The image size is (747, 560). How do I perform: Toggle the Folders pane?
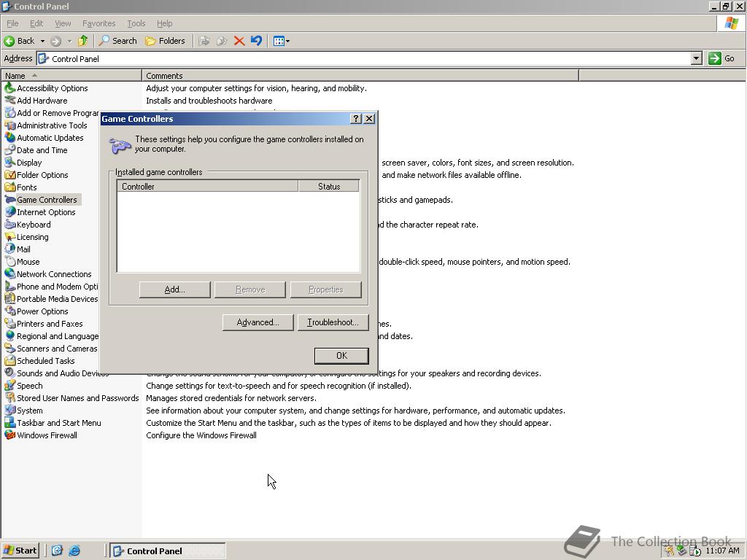[x=165, y=41]
